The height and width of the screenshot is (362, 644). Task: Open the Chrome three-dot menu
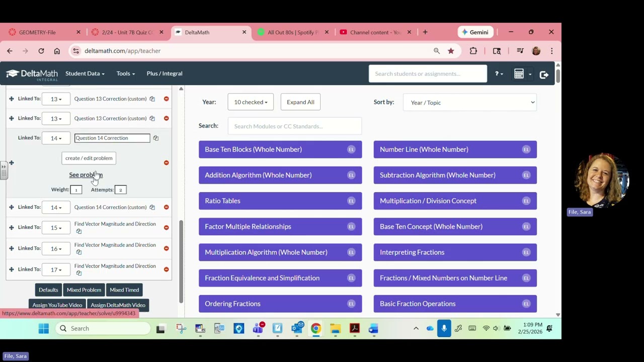(x=551, y=51)
